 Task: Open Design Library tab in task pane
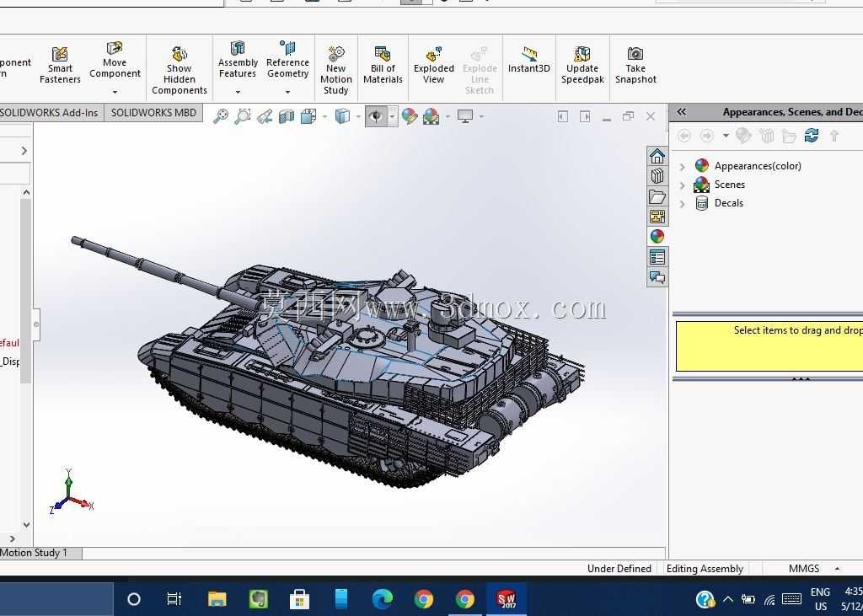point(657,176)
